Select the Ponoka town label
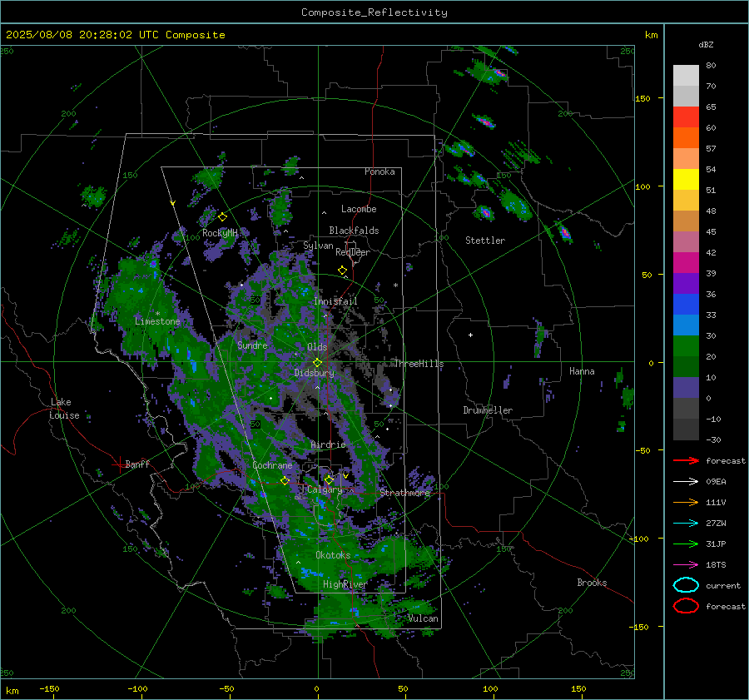Viewport: 749px width, 700px height. [x=379, y=171]
